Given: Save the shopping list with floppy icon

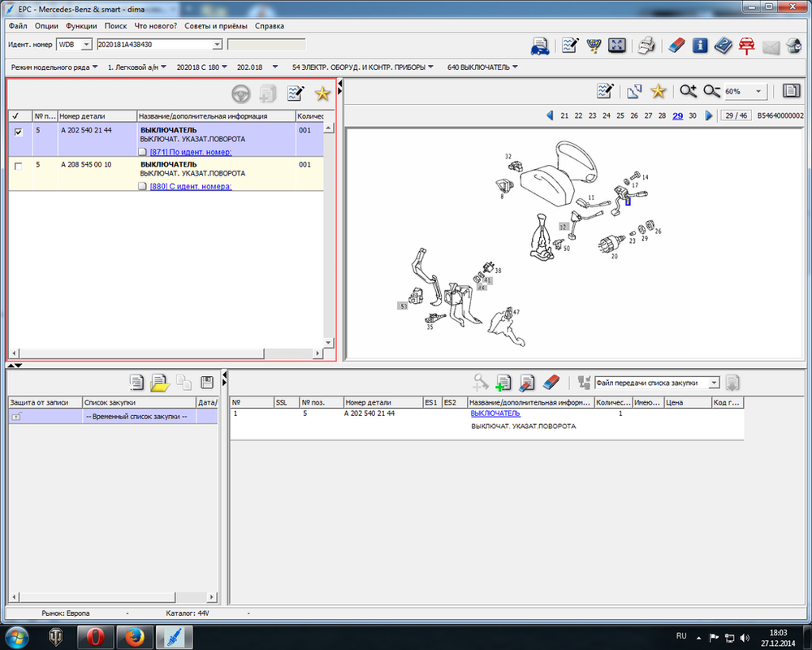Looking at the screenshot, I should tap(206, 383).
